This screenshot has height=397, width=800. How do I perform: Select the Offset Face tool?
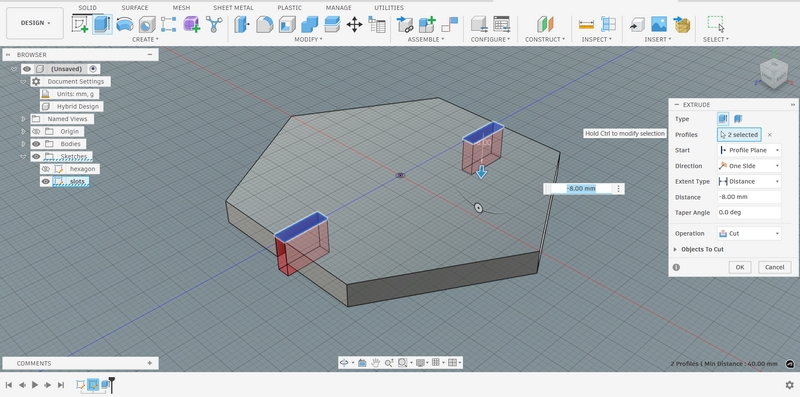tap(332, 24)
